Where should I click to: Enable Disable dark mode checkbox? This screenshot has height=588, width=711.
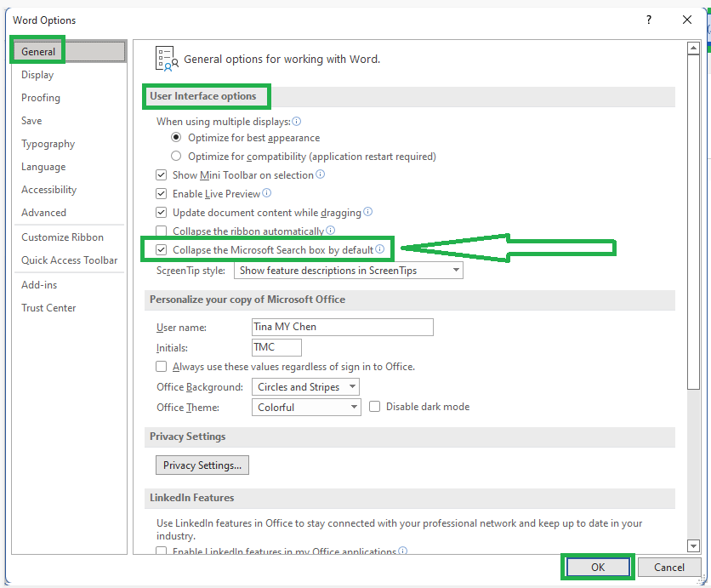[x=375, y=406]
